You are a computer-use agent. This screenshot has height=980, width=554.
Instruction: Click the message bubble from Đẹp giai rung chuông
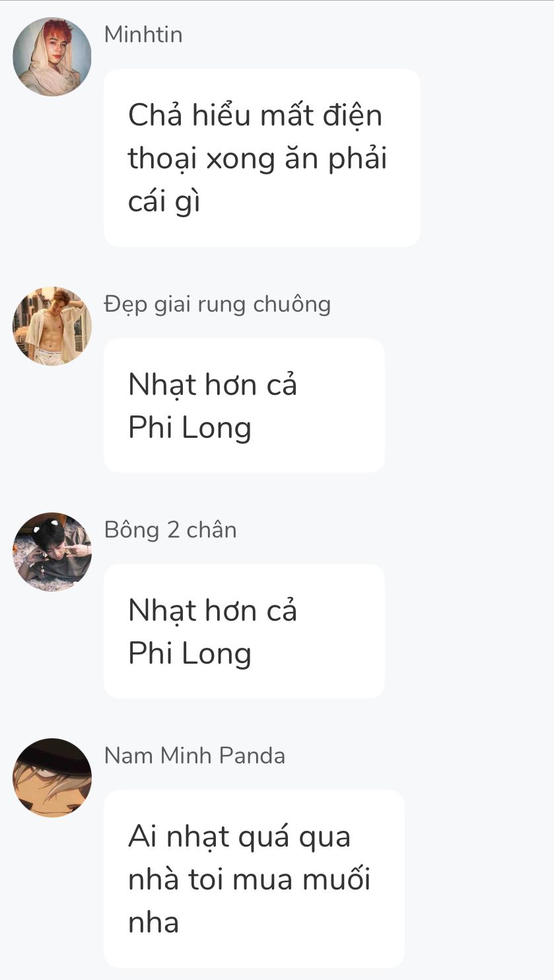tap(244, 405)
